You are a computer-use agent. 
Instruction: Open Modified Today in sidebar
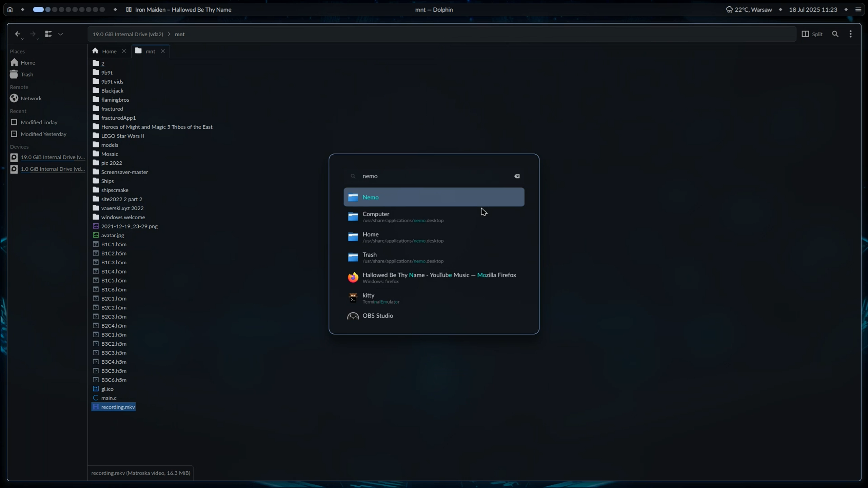(39, 122)
